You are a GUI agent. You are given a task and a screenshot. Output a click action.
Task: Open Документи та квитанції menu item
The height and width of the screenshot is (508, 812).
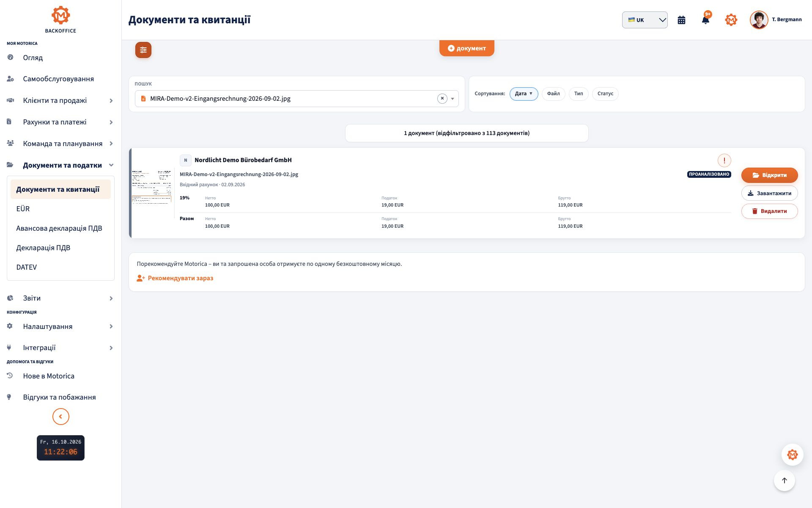[60, 189]
